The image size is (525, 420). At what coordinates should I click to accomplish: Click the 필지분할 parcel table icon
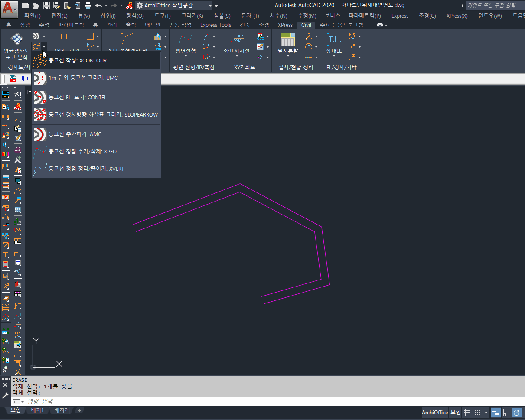288,39
